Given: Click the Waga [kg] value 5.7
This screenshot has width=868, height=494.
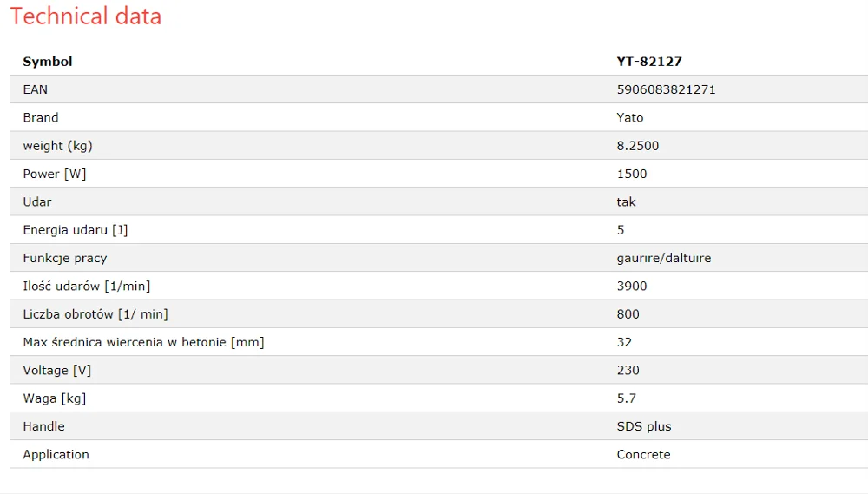Looking at the screenshot, I should [x=626, y=398].
